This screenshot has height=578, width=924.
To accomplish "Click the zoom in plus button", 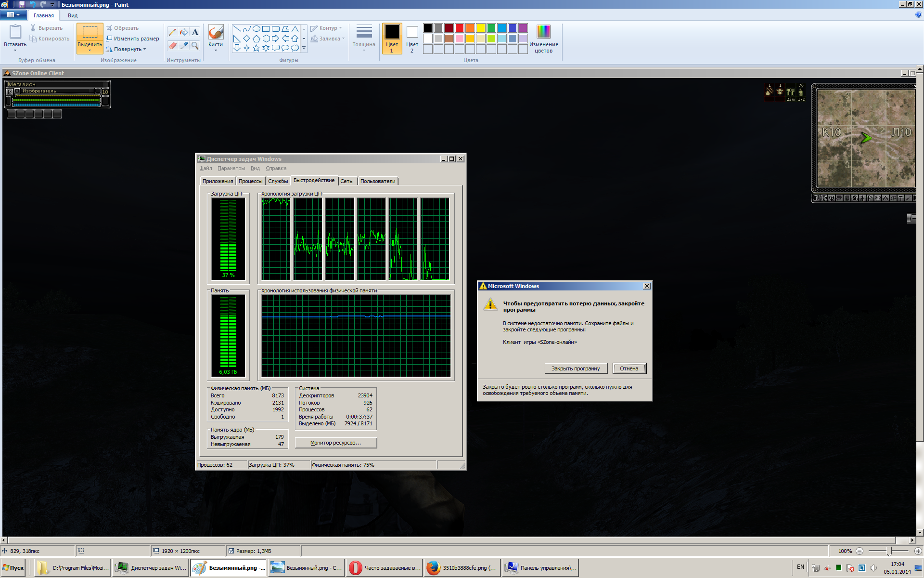I will click(x=918, y=551).
